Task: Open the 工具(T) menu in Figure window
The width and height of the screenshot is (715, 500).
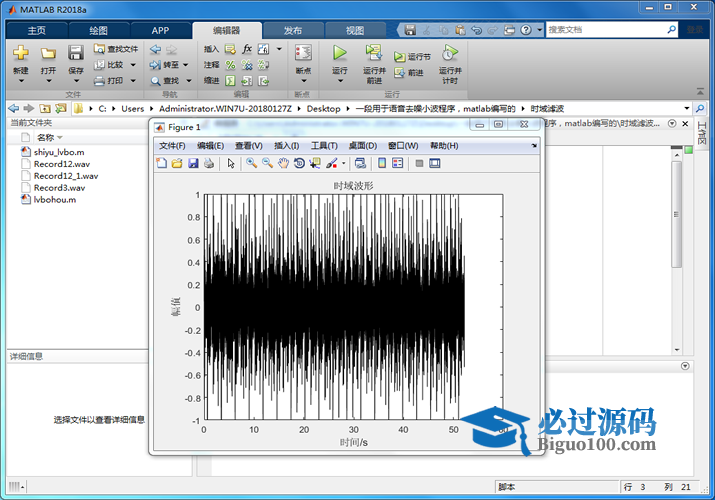Action: click(x=324, y=146)
